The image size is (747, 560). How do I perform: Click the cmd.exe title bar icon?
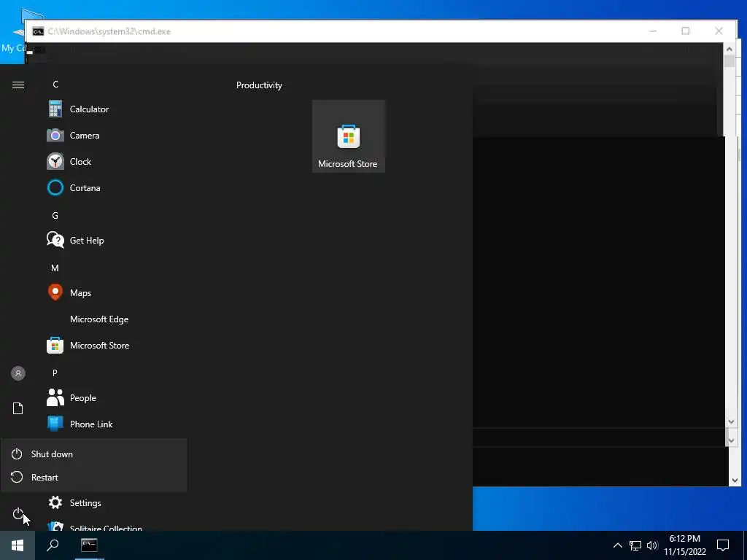click(x=38, y=31)
